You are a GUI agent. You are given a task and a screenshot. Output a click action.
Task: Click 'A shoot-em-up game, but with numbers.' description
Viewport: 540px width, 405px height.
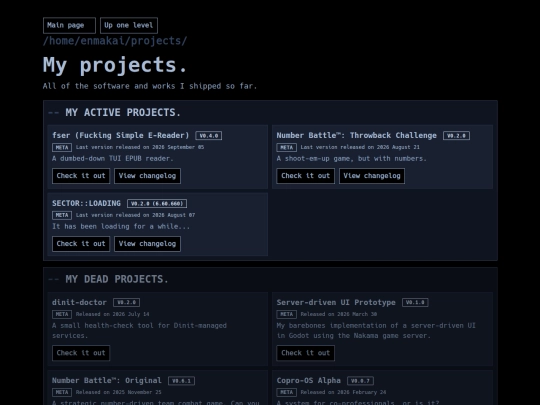point(352,159)
